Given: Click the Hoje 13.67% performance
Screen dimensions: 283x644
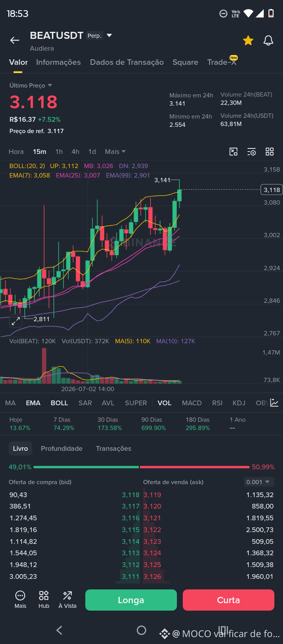Looking at the screenshot, I should pyautogui.click(x=20, y=424).
